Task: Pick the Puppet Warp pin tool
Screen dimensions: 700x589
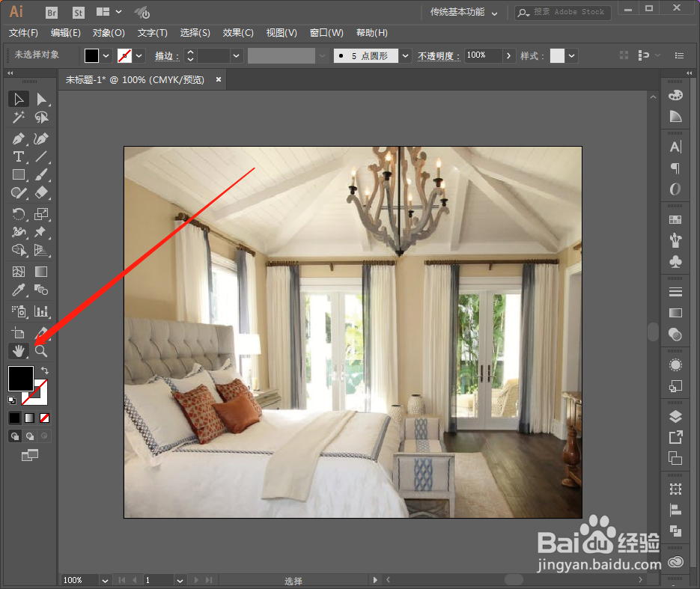Action: tap(41, 232)
